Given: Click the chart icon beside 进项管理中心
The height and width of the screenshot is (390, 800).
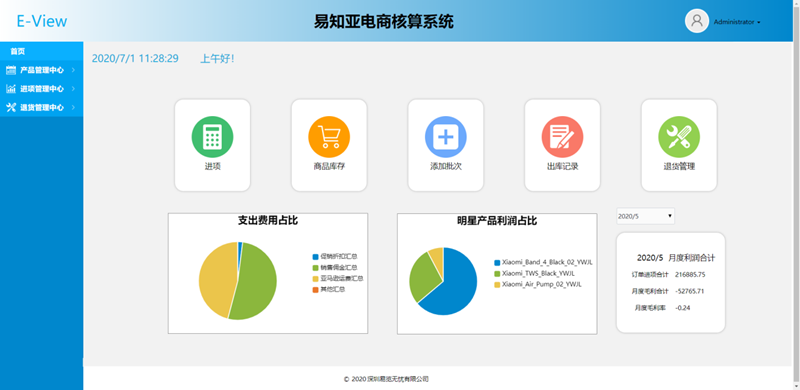Looking at the screenshot, I should point(11,89).
